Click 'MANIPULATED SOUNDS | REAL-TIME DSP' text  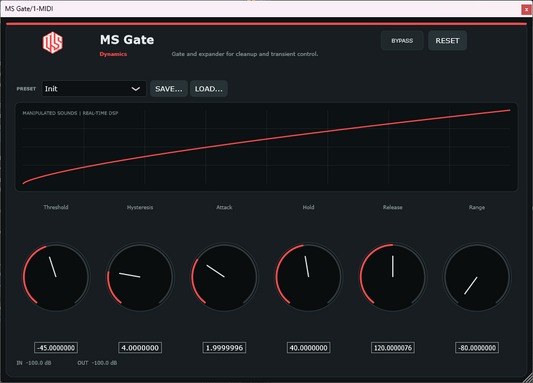tap(70, 113)
